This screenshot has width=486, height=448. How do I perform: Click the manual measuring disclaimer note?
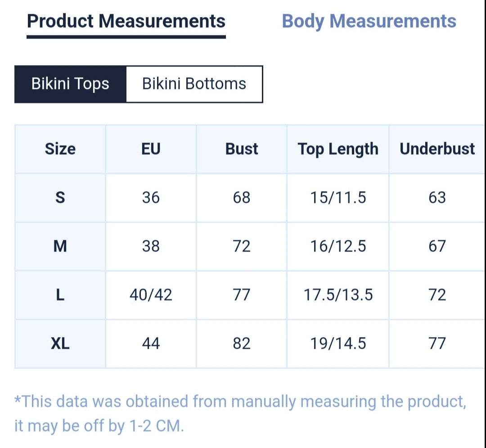[x=240, y=414]
